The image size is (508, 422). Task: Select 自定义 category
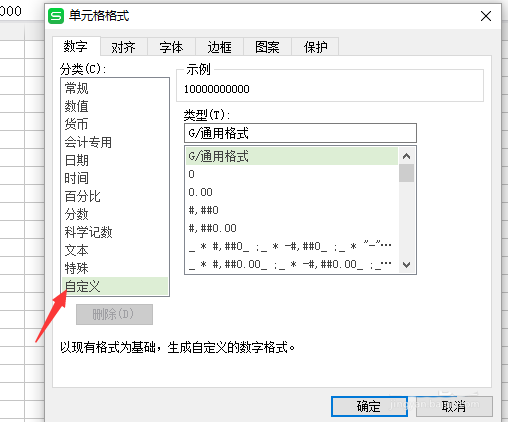pyautogui.click(x=115, y=286)
